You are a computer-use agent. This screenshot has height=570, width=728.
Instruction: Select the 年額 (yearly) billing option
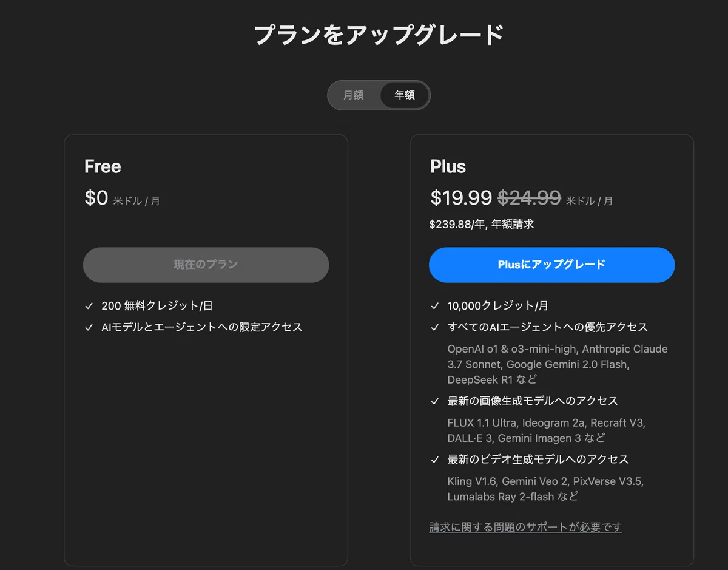[x=405, y=95]
